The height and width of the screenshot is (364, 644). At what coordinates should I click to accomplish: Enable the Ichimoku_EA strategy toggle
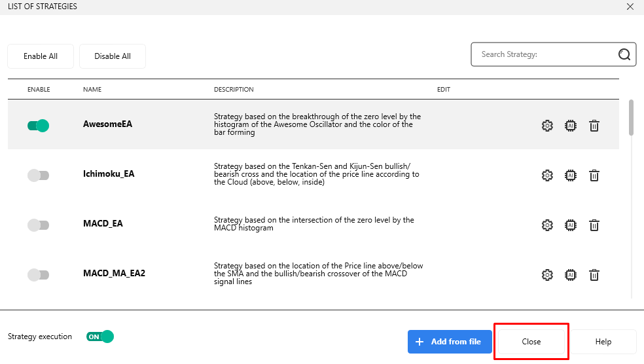[38, 175]
